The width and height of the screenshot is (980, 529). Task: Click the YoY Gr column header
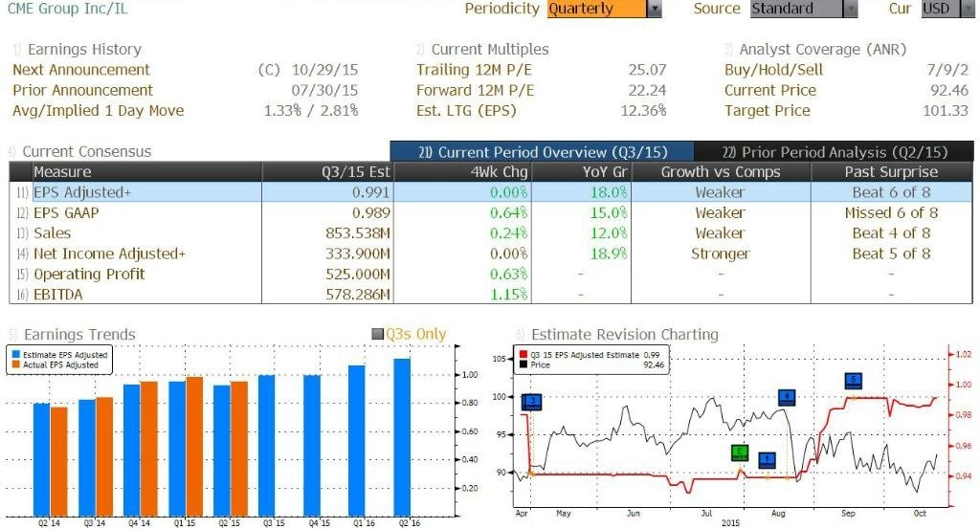[x=581, y=172]
